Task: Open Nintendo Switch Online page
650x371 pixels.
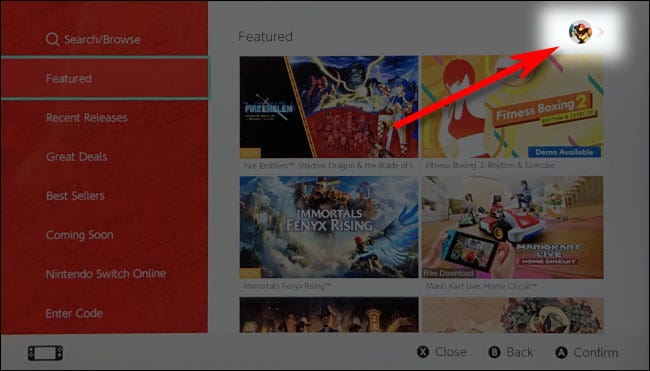Action: 106,274
